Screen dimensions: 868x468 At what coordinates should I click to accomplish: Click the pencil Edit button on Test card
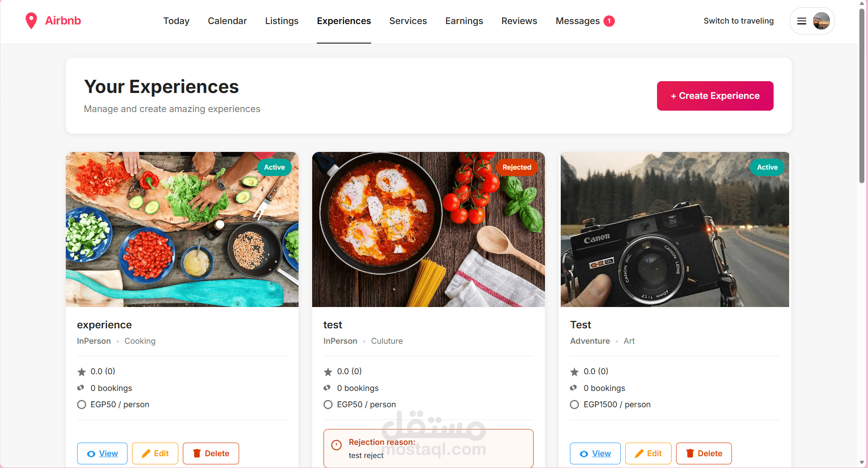click(648, 453)
